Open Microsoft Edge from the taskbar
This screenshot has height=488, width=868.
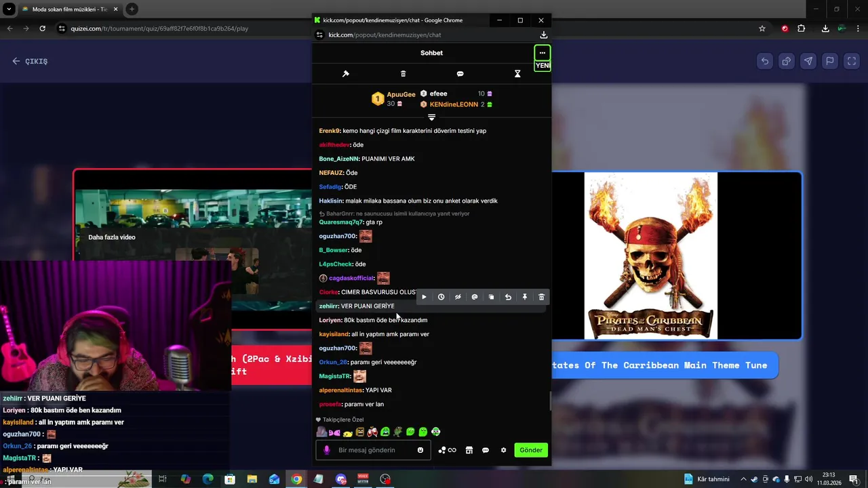pyautogui.click(x=208, y=479)
